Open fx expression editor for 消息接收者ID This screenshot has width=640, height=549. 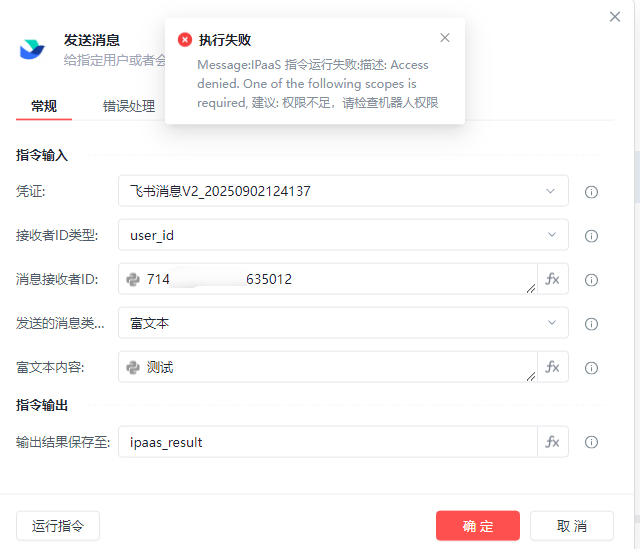(x=553, y=279)
